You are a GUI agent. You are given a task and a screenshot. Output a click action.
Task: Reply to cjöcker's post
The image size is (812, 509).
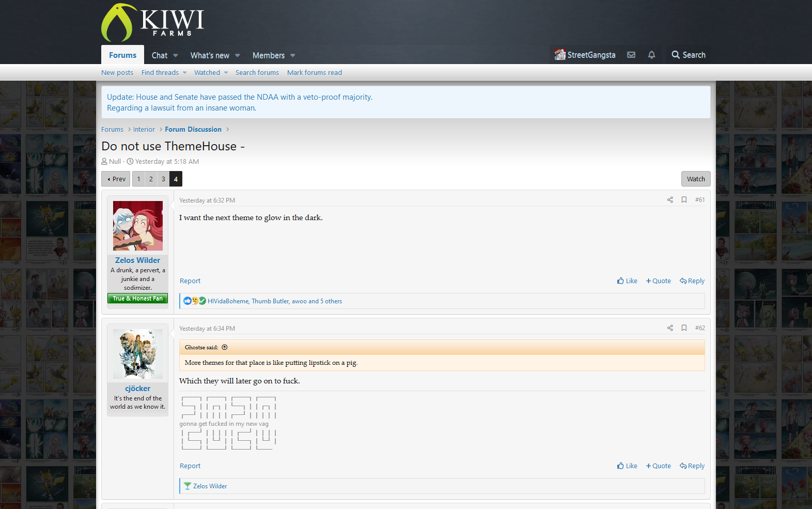pyautogui.click(x=692, y=466)
